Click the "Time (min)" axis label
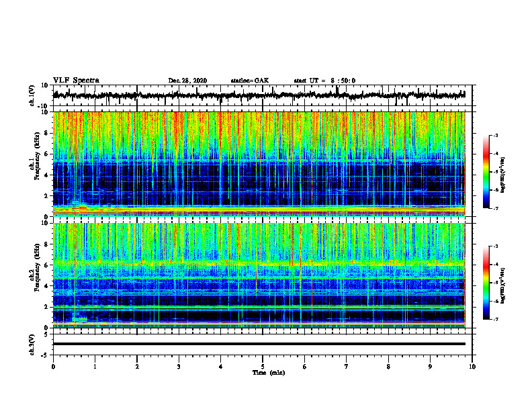 [269, 373]
